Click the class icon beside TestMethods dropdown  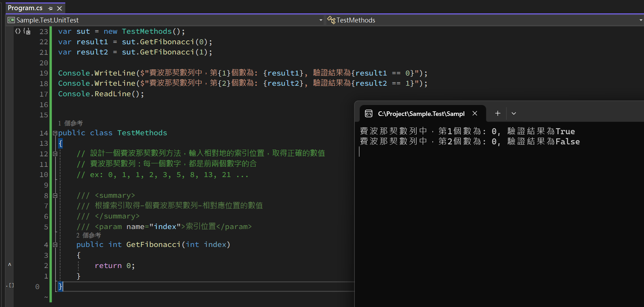click(331, 20)
